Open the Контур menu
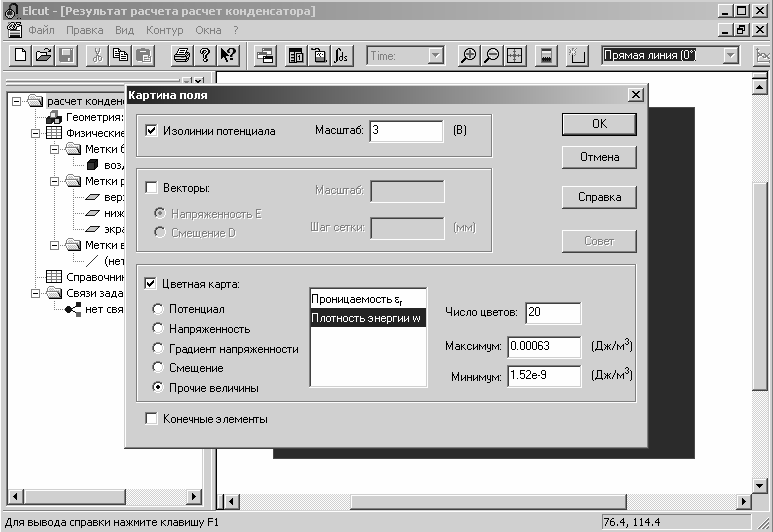This screenshot has height=532, width=773. click(x=165, y=31)
